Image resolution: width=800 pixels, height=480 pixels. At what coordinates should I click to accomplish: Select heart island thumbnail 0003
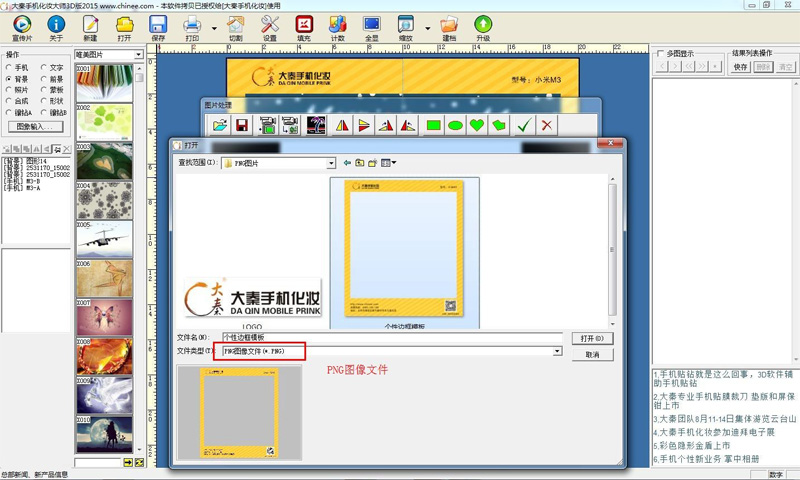(105, 161)
